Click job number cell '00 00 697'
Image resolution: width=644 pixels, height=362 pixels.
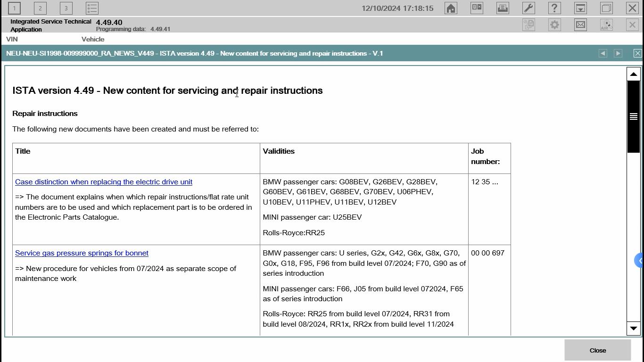pyautogui.click(x=487, y=253)
